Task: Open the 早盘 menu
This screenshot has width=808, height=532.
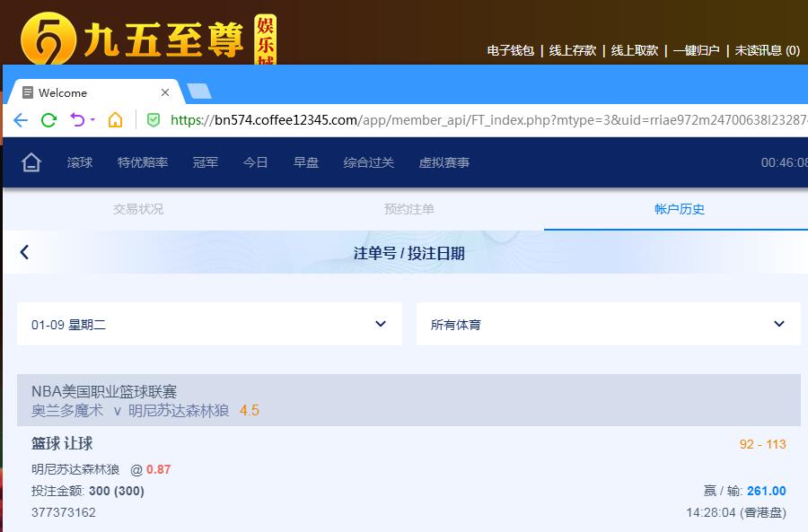Action: 306,162
